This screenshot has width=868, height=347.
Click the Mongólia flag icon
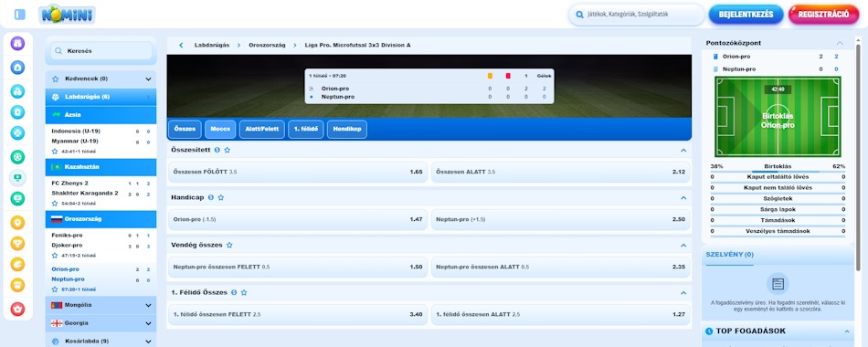[56, 305]
